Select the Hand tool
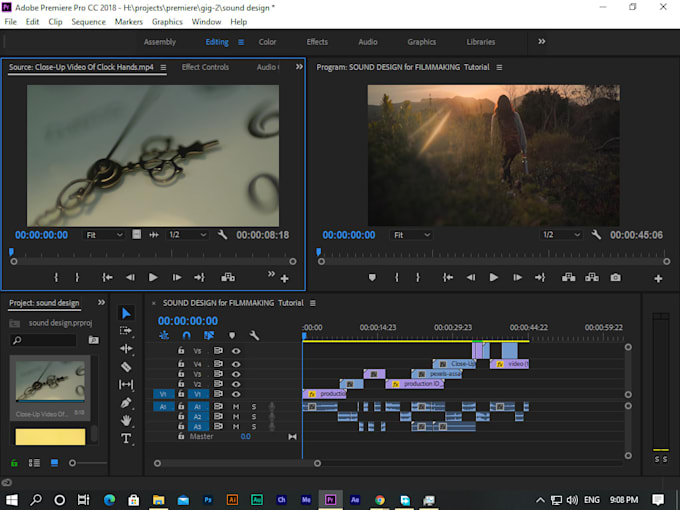This screenshot has height=510, width=680. (126, 420)
